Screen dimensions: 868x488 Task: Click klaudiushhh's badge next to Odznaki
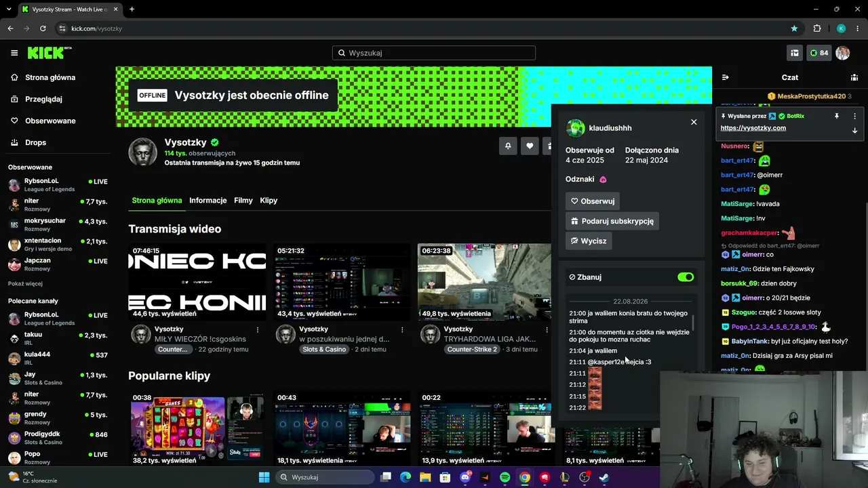[x=603, y=180]
